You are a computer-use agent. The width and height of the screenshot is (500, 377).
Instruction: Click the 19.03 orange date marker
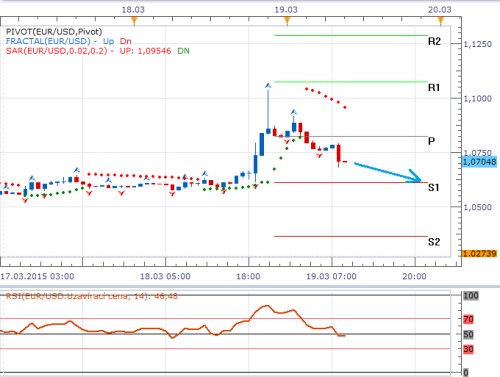(x=287, y=21)
